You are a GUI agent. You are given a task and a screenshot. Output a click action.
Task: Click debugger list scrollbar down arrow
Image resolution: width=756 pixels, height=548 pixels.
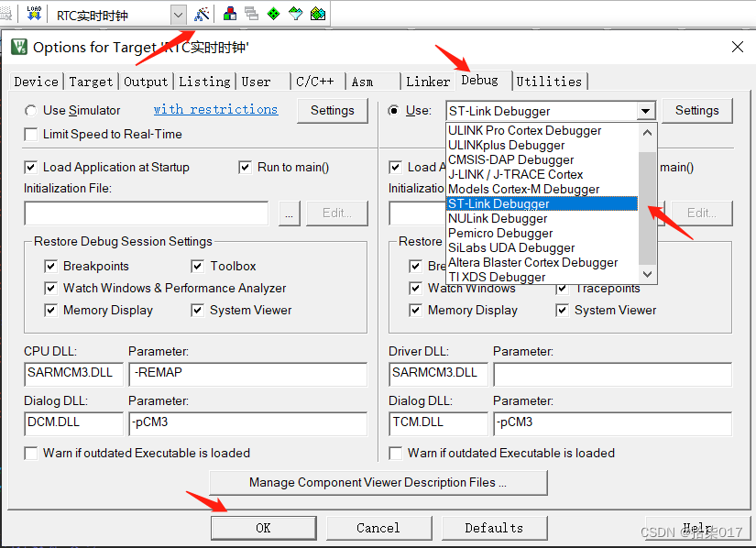648,274
